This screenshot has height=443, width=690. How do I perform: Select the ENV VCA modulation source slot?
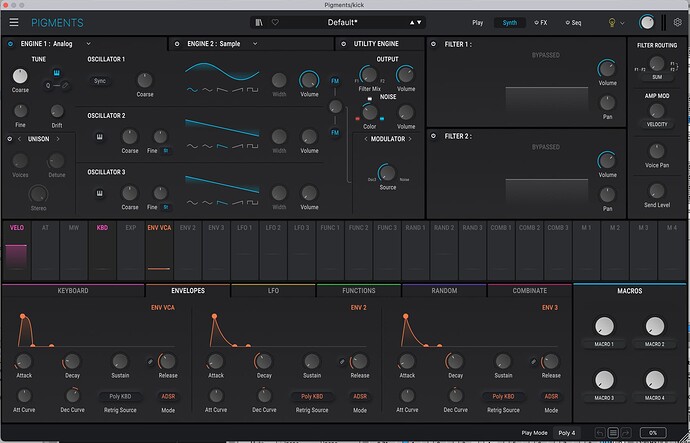[x=159, y=250]
